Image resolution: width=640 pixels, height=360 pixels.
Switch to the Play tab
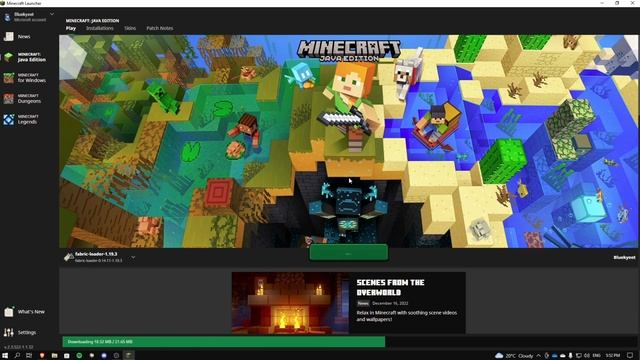coord(71,28)
